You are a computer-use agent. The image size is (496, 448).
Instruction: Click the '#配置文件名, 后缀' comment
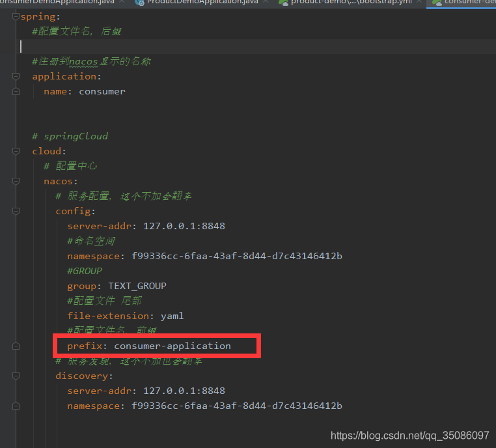point(77,31)
